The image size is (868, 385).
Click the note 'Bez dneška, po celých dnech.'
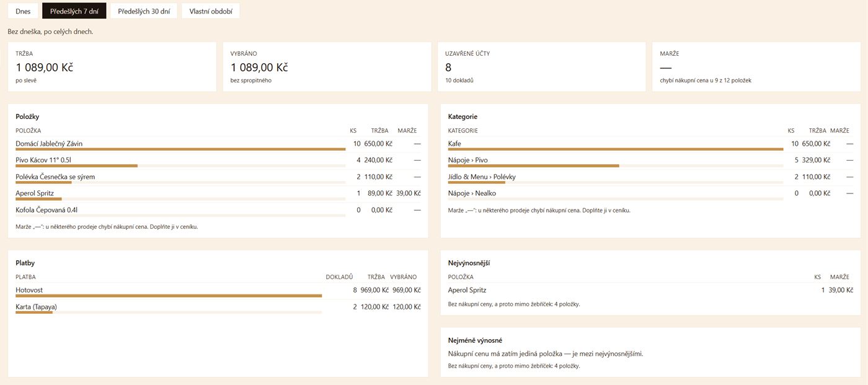50,32
